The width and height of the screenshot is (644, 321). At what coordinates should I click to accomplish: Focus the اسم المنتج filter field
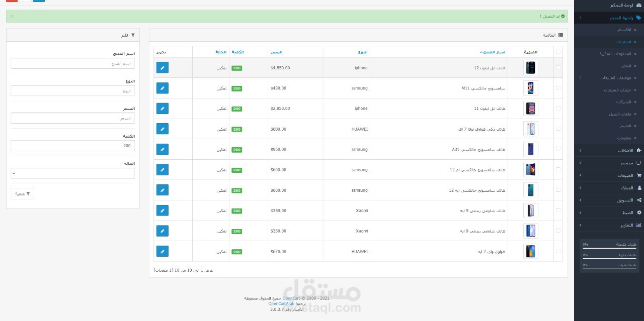(x=73, y=63)
